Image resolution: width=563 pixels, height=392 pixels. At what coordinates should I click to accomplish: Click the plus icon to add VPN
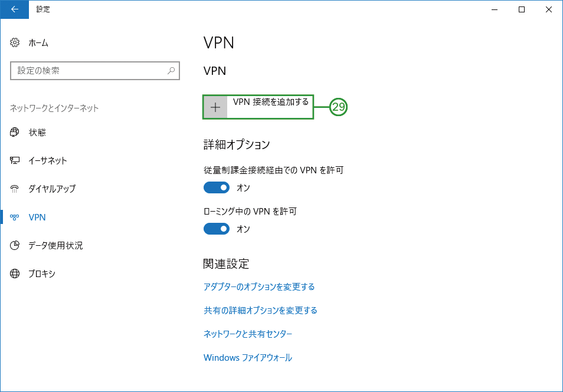coord(215,107)
